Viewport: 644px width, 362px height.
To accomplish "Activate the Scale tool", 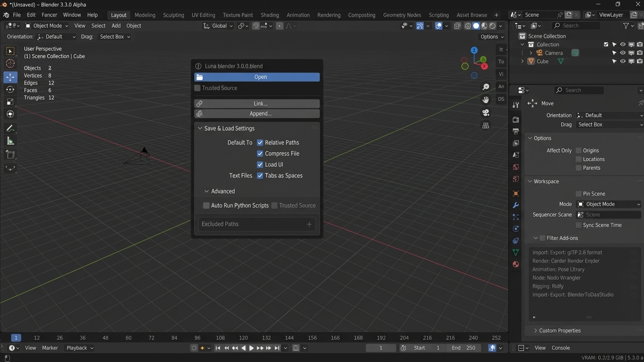I will click(x=10, y=102).
